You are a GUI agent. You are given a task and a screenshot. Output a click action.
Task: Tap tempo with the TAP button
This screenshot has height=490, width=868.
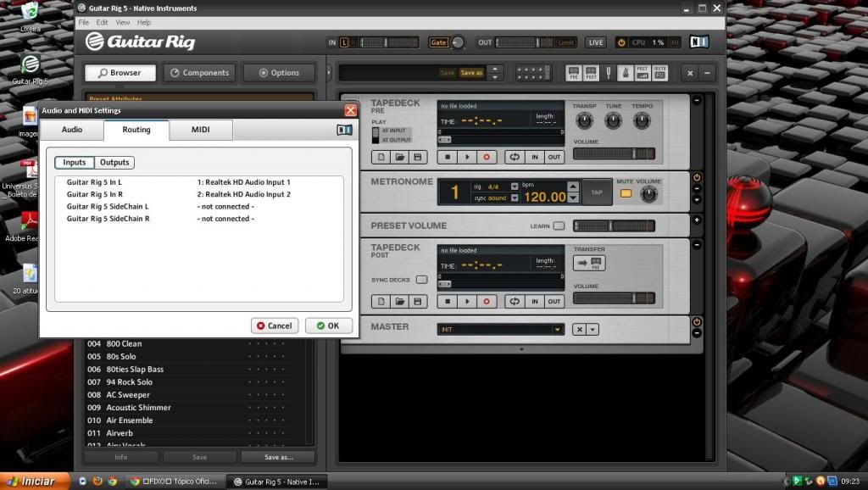[x=596, y=192]
